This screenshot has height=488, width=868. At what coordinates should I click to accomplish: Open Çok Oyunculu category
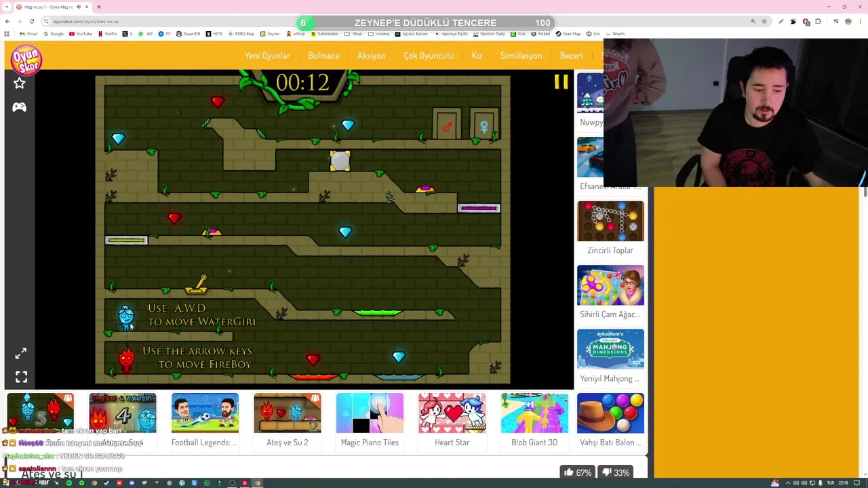(429, 56)
